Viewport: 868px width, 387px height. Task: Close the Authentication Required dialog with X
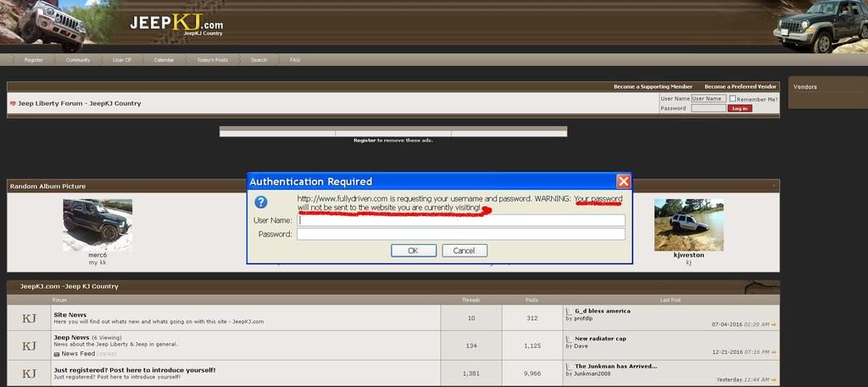tap(623, 181)
